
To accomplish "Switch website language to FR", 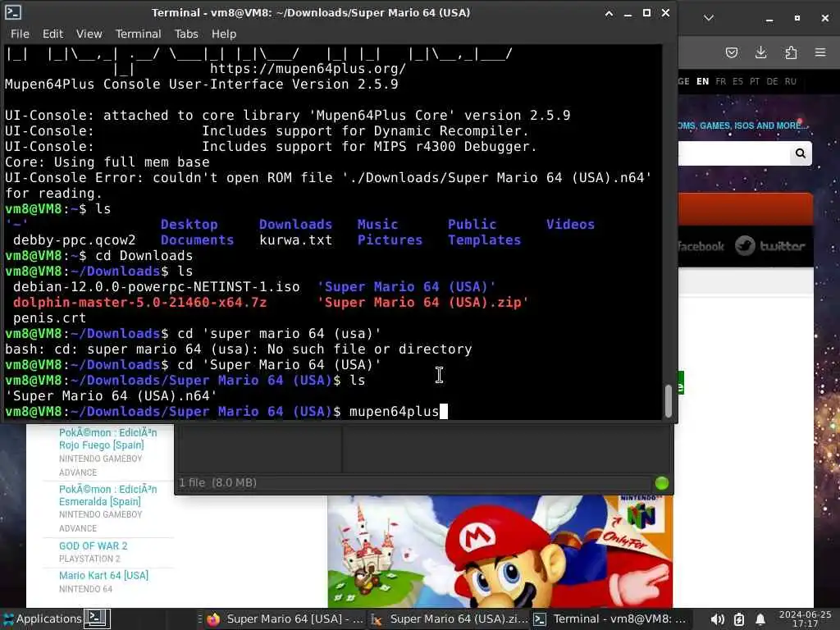I will 720,81.
